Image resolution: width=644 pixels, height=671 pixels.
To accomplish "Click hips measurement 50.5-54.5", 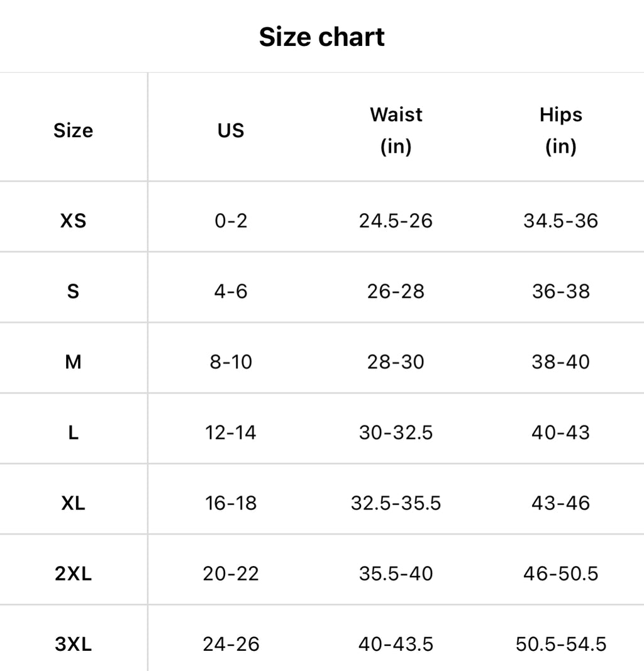I will (x=560, y=644).
